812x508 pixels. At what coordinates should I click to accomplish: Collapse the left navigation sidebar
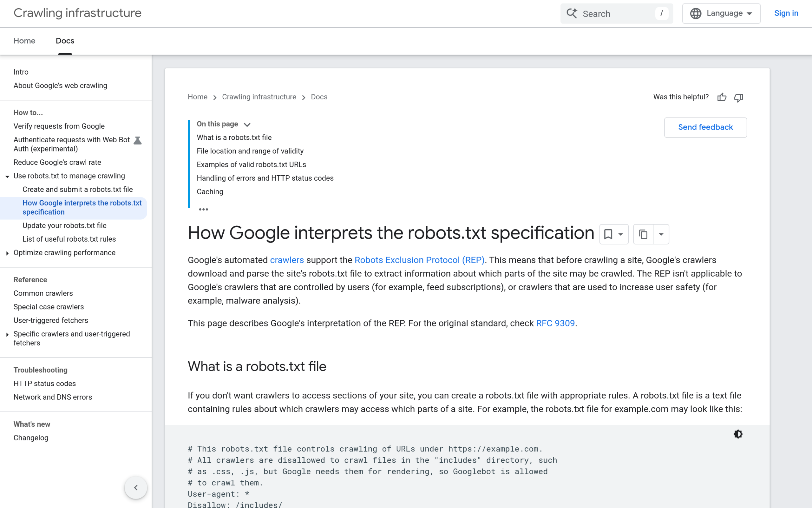[x=136, y=487]
